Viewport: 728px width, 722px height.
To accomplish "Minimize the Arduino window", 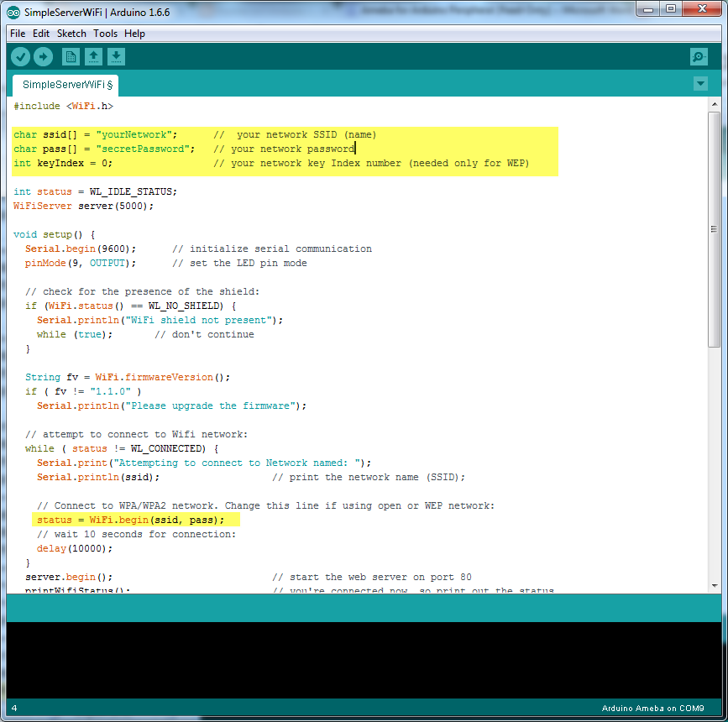I will coord(648,9).
